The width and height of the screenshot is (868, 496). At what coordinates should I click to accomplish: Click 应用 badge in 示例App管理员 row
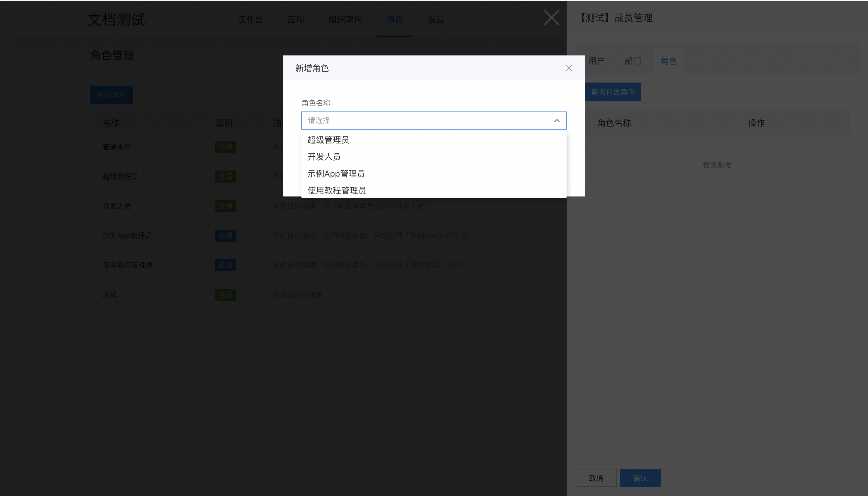pos(225,235)
